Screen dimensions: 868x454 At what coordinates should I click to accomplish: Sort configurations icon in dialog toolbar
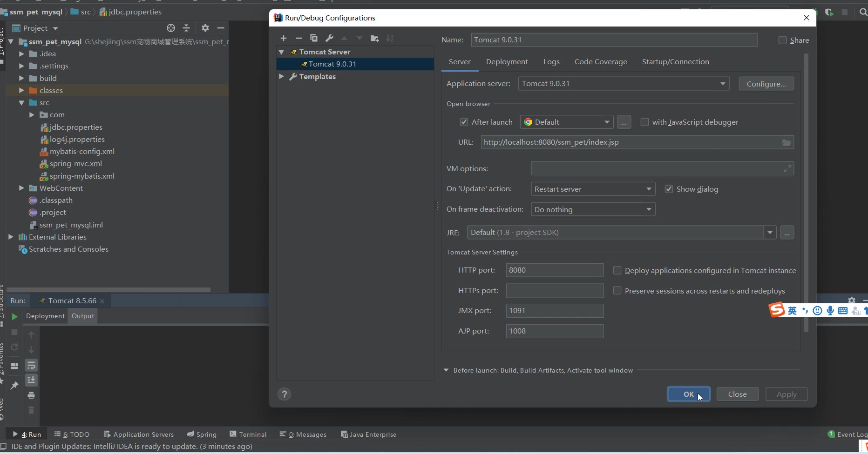[x=390, y=38]
